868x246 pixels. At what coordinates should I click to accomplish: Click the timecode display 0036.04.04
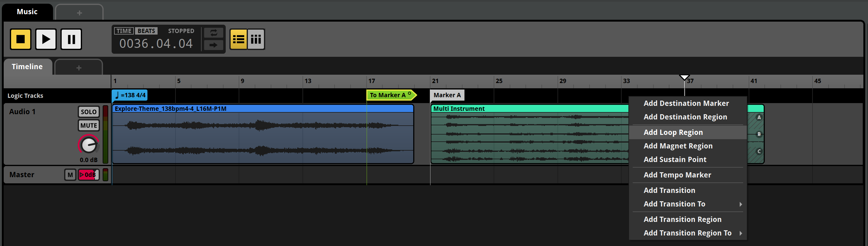click(156, 44)
